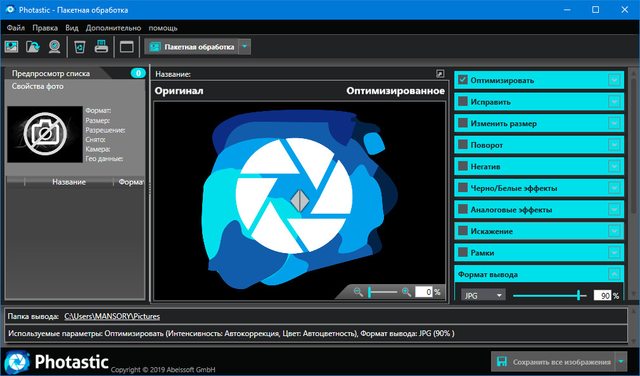
Task: Open the output folder path link
Action: [112, 316]
